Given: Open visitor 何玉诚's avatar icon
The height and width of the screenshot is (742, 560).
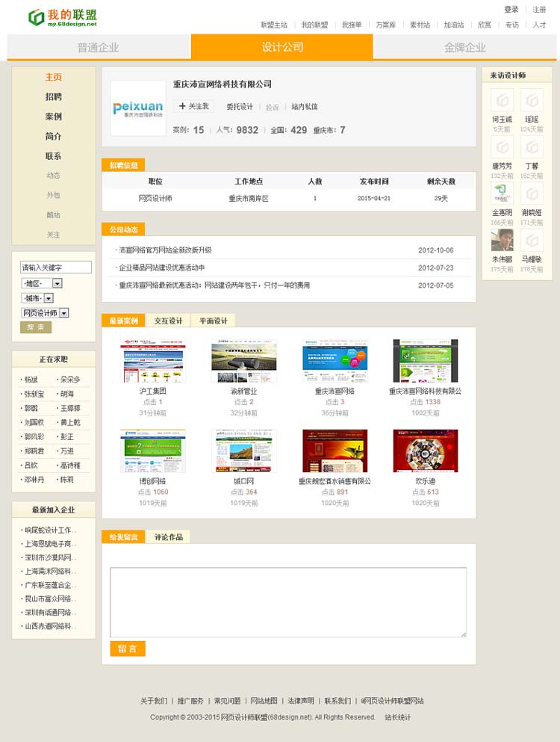Looking at the screenshot, I should [502, 100].
